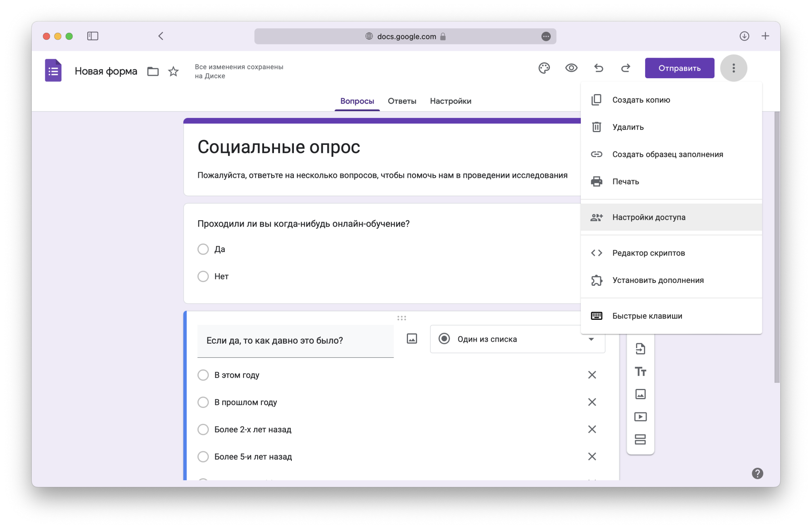Click the undo arrow icon

pos(598,68)
